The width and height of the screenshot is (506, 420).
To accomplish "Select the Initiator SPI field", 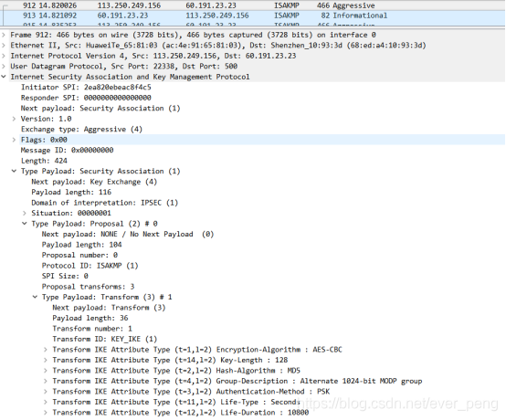I will pyautogui.click(x=86, y=88).
